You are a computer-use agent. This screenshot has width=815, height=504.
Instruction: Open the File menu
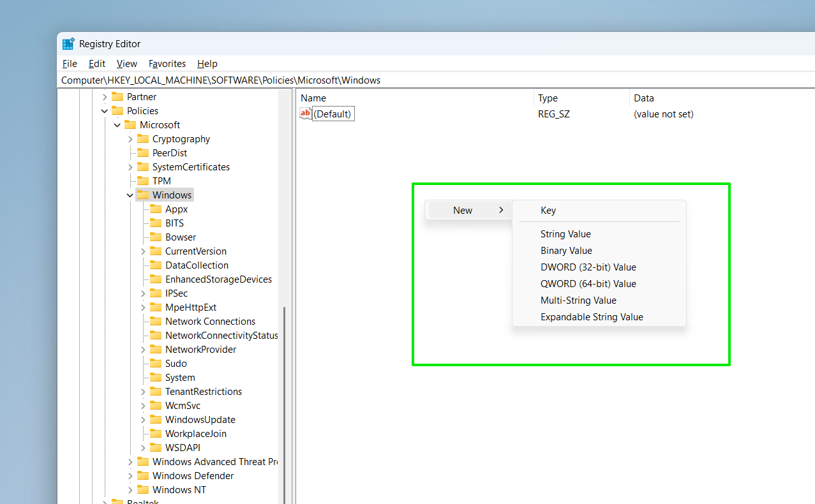click(70, 64)
